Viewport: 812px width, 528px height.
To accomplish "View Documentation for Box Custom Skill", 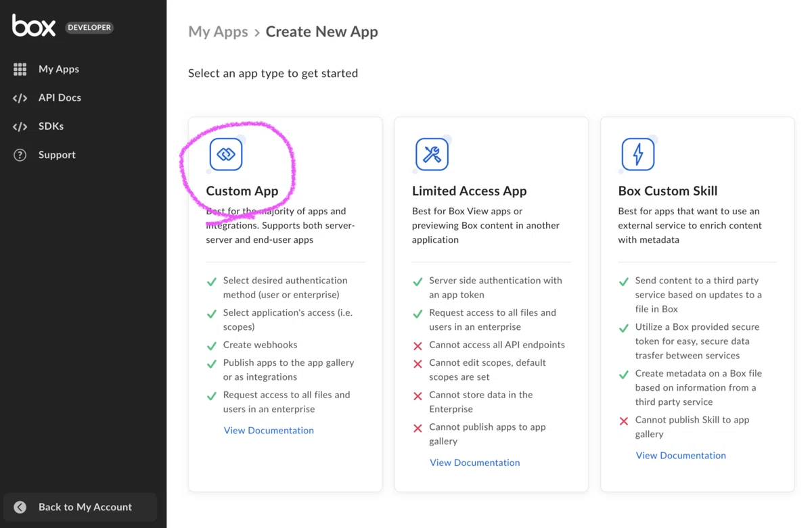I will click(681, 455).
